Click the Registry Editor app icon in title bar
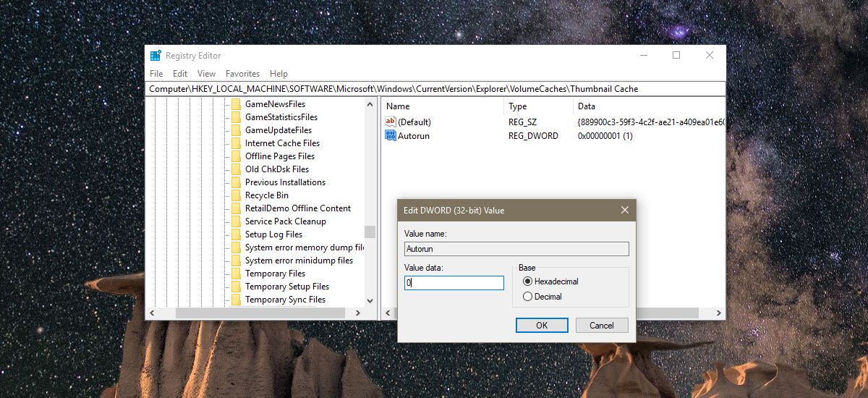Image resolution: width=868 pixels, height=398 pixels. point(156,56)
